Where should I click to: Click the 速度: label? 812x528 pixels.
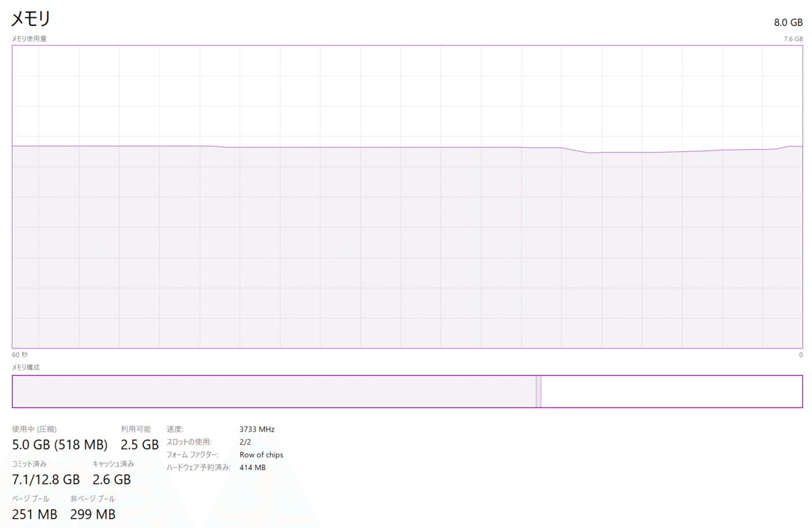point(175,429)
